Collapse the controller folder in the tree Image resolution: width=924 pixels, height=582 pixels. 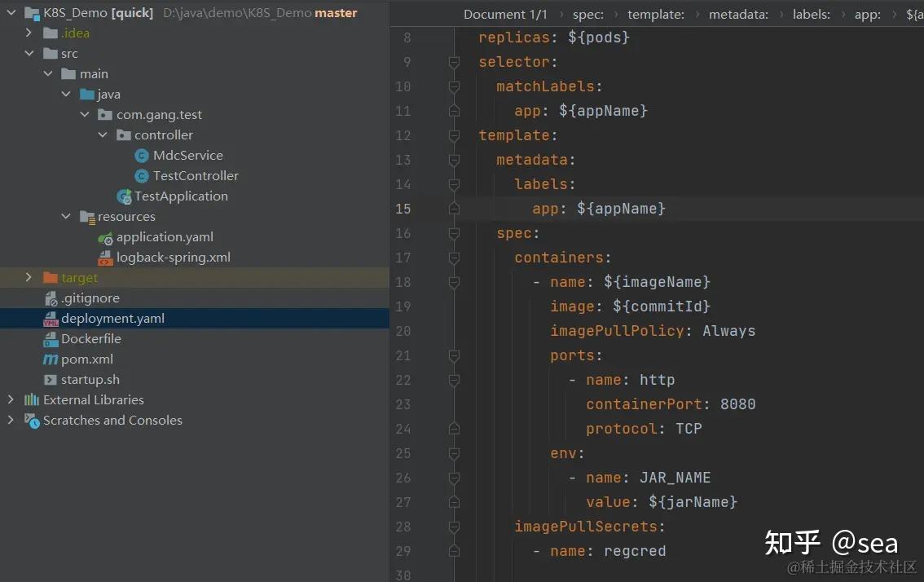click(x=103, y=134)
